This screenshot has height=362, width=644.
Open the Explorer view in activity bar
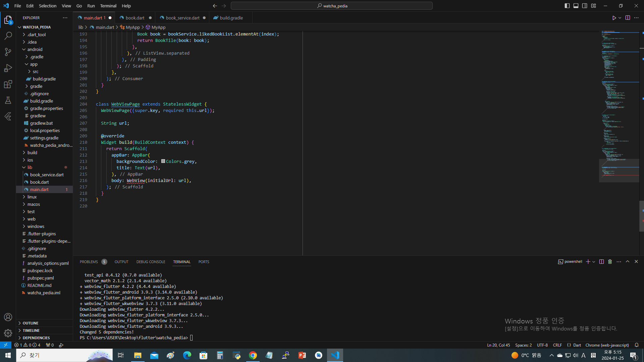click(8, 20)
